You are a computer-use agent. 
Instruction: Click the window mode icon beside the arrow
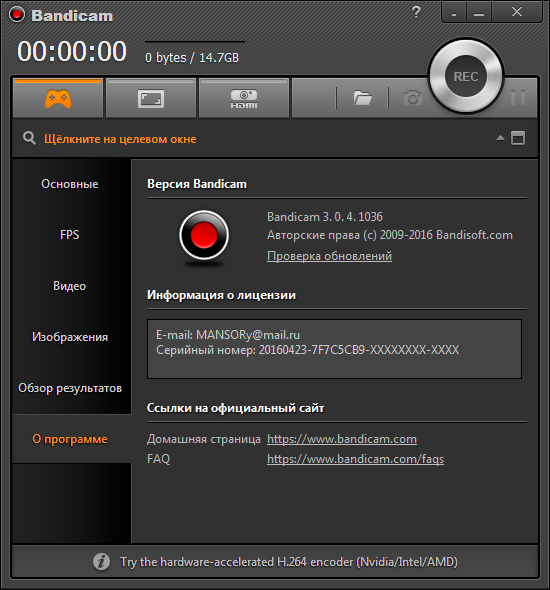pyautogui.click(x=518, y=138)
